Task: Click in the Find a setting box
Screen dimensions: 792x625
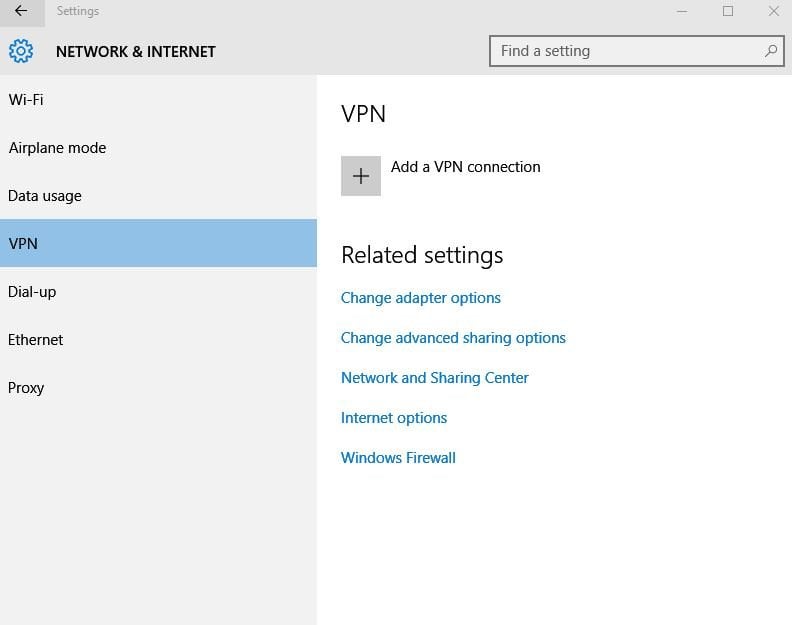Action: coord(636,51)
